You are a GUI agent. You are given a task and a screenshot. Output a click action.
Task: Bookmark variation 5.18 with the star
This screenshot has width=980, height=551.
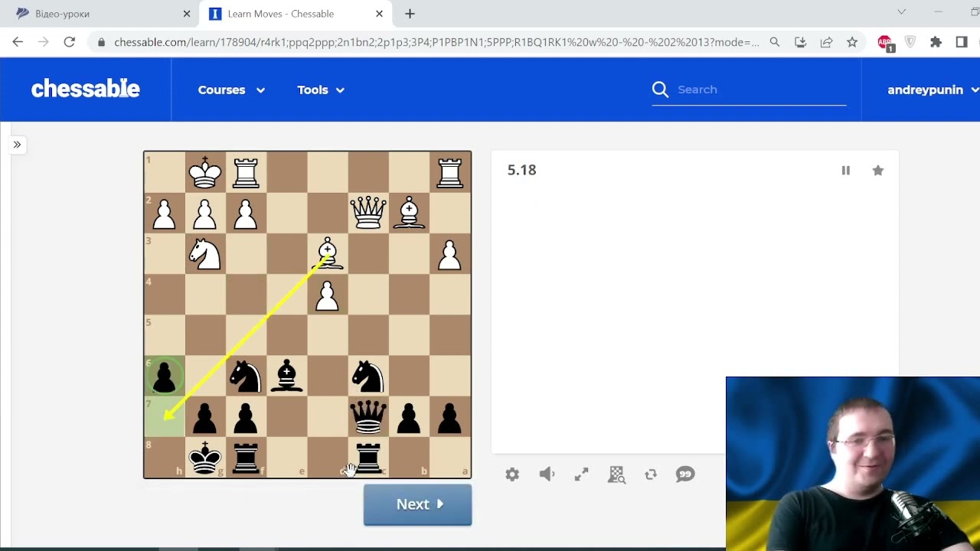(x=878, y=171)
